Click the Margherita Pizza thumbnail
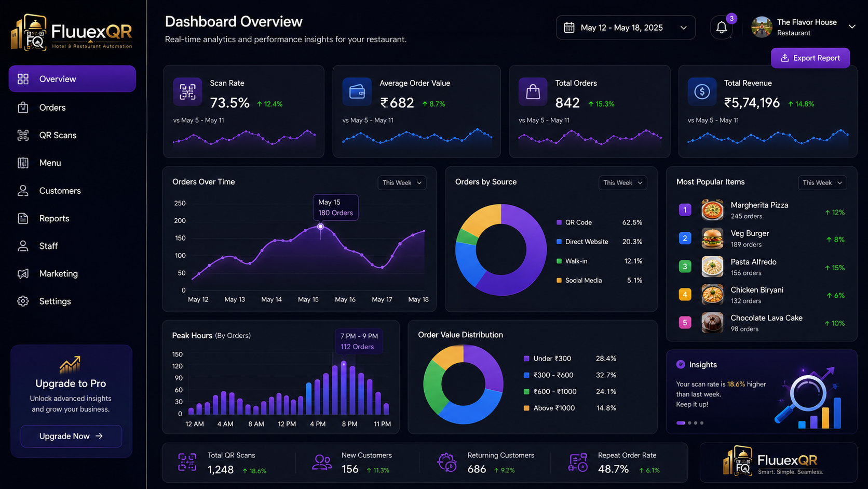The width and height of the screenshot is (868, 489). coord(712,210)
